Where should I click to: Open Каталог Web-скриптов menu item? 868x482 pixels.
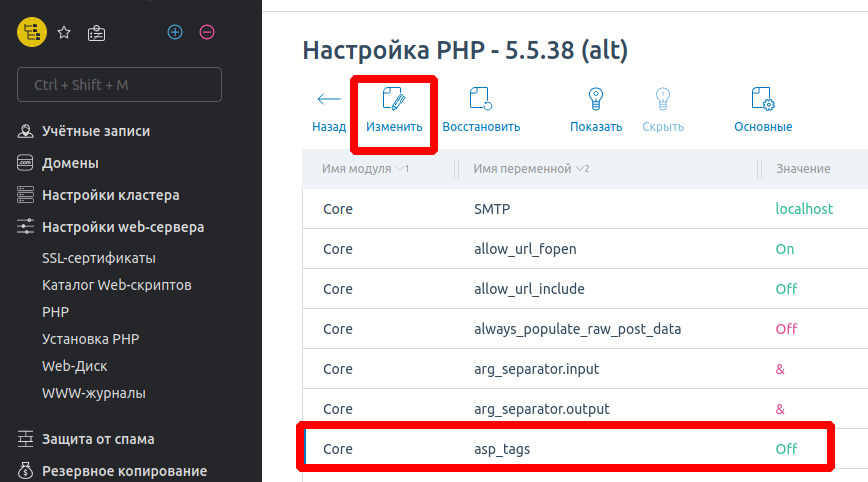click(117, 286)
